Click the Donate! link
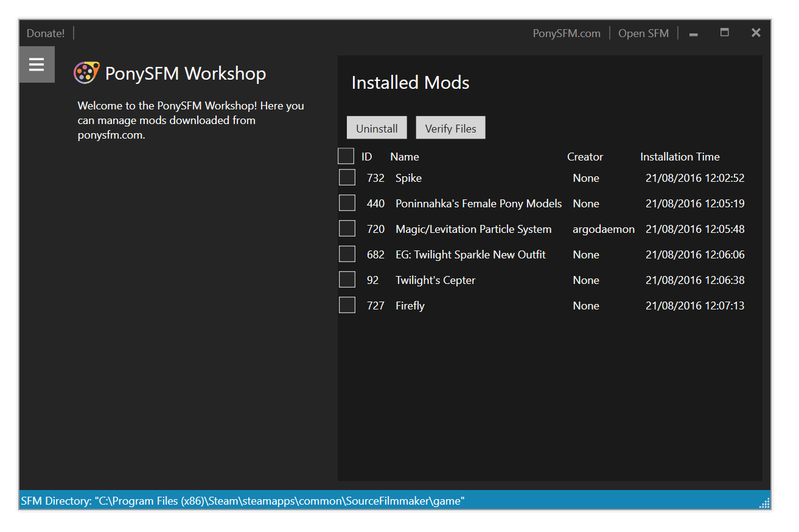The image size is (799, 532). coord(46,33)
